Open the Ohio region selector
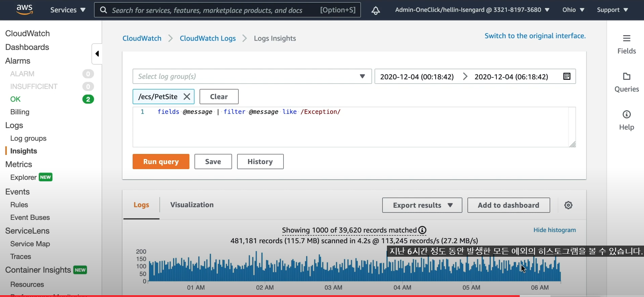 click(x=573, y=10)
